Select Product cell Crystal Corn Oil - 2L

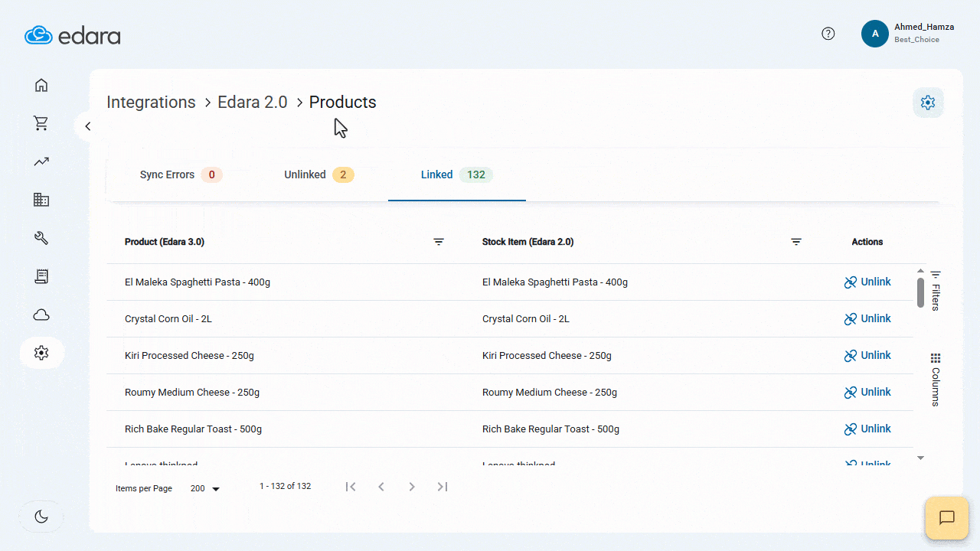[x=168, y=319]
